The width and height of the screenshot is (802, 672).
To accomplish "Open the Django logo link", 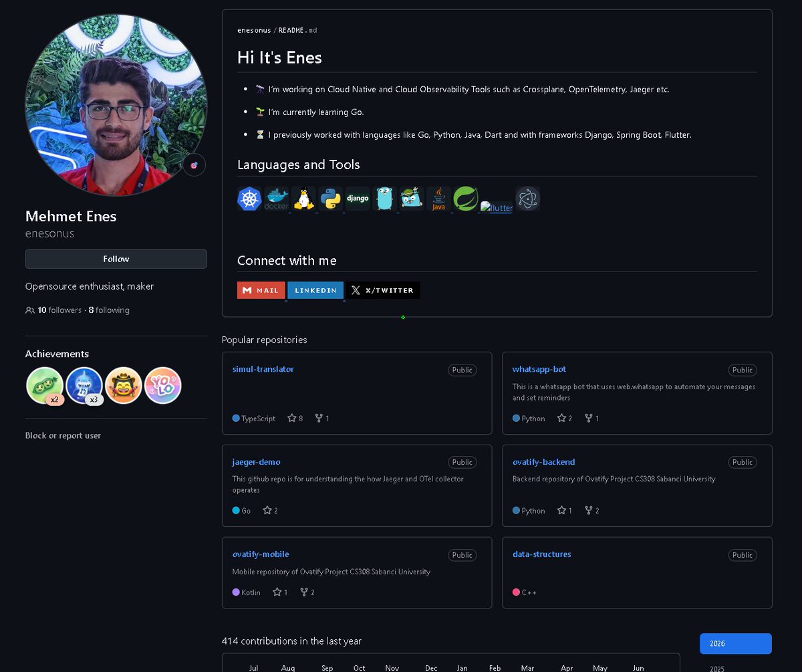I will [358, 199].
